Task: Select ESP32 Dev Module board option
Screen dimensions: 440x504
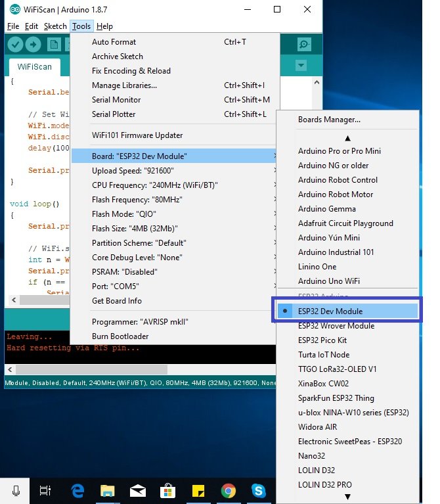Action: (348, 311)
